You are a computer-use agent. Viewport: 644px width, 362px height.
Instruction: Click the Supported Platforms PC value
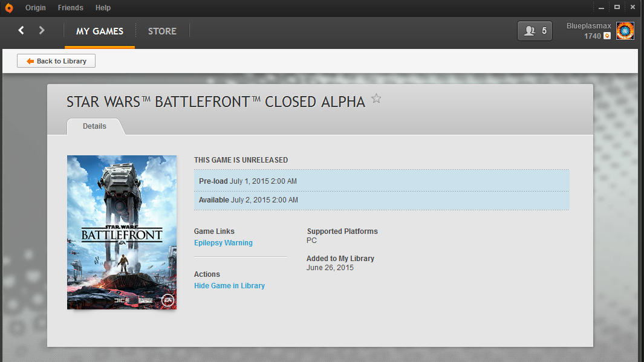312,241
